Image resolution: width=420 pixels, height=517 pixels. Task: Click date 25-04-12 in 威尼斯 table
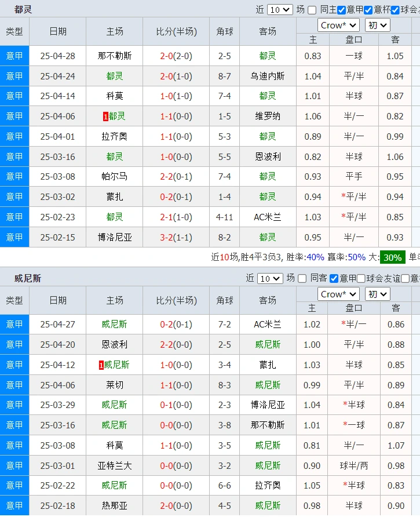click(58, 365)
